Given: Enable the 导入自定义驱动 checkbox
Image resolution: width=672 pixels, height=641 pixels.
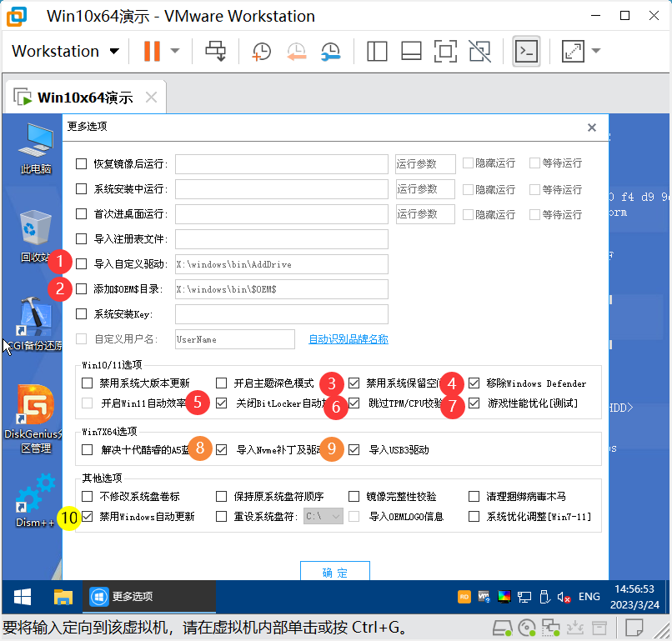Looking at the screenshot, I should (x=82, y=264).
